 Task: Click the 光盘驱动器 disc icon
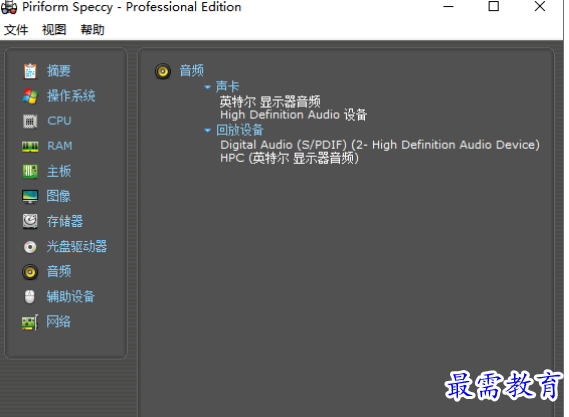tap(30, 247)
